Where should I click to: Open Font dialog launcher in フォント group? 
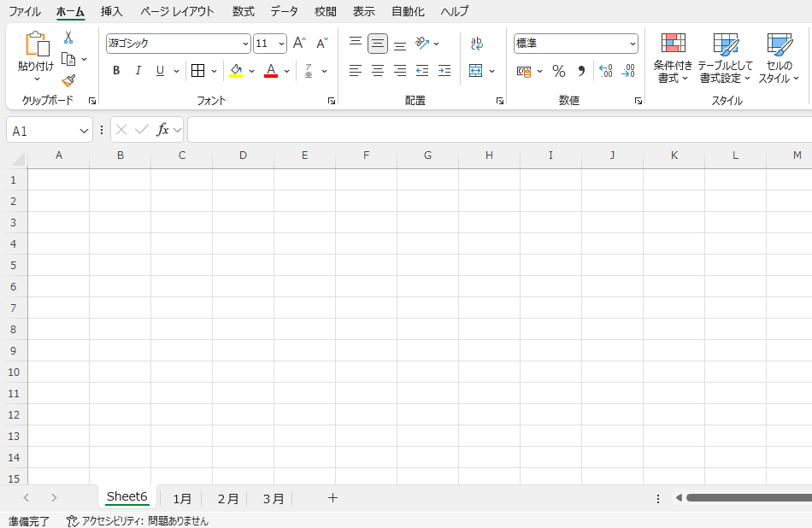click(x=332, y=101)
